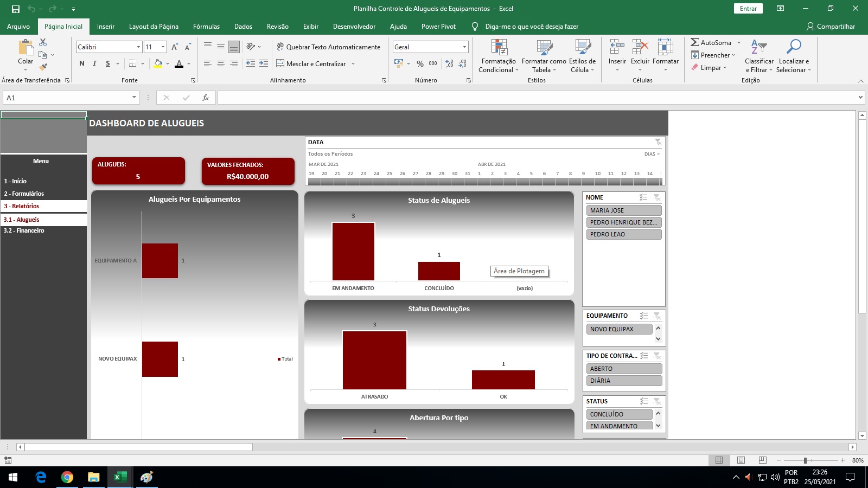This screenshot has height=488, width=868.
Task: Click the formula bar input field
Action: (x=536, y=98)
